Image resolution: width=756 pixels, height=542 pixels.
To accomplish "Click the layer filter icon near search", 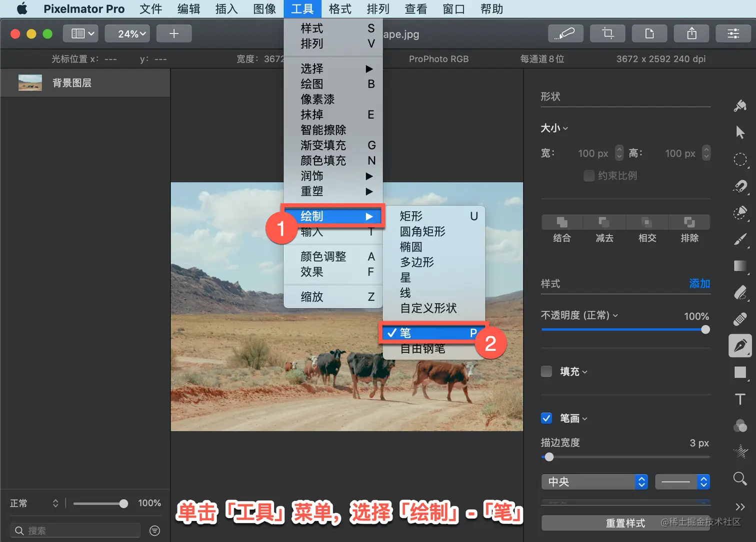I will click(155, 530).
